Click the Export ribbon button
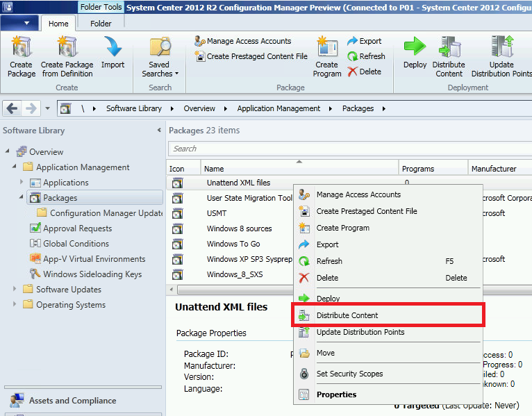532x416 pixels. click(x=365, y=41)
